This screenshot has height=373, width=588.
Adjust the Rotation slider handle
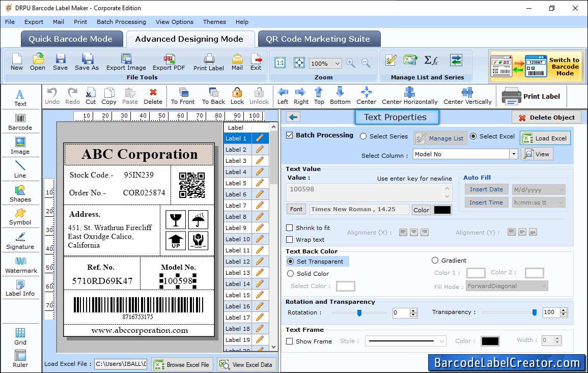point(359,312)
